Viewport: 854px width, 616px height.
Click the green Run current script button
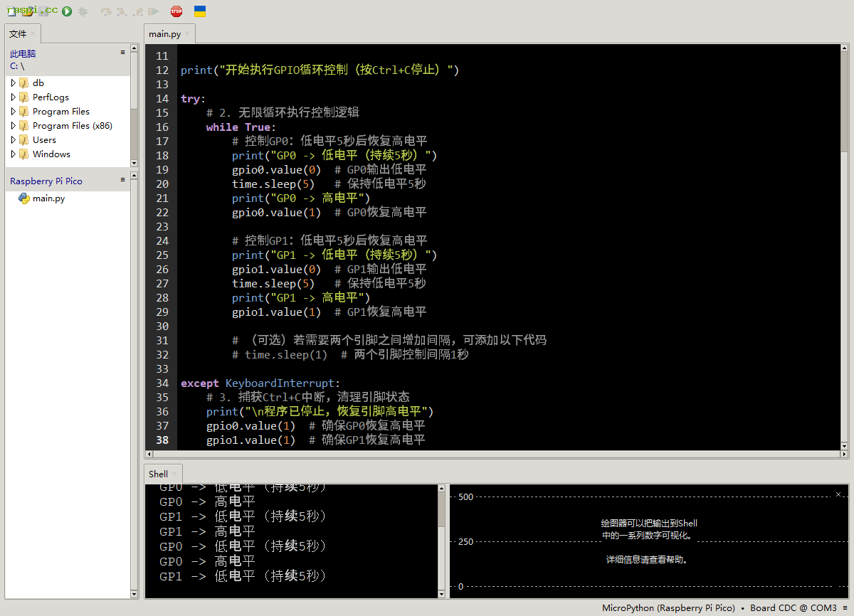click(x=67, y=11)
